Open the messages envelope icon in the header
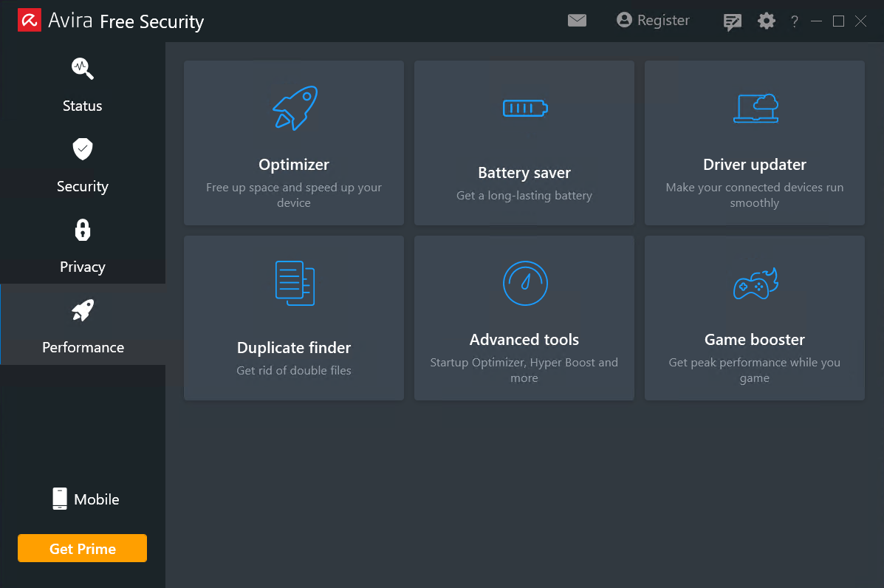 [x=577, y=21]
